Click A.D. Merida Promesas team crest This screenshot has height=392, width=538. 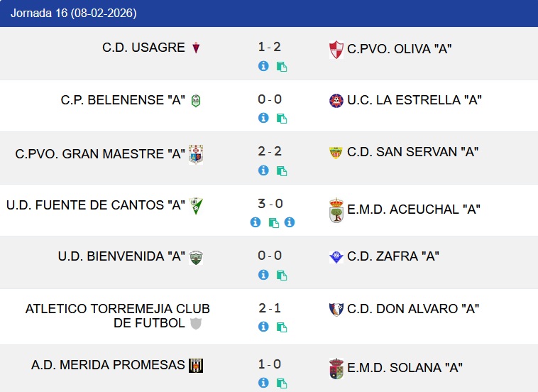pos(196,366)
